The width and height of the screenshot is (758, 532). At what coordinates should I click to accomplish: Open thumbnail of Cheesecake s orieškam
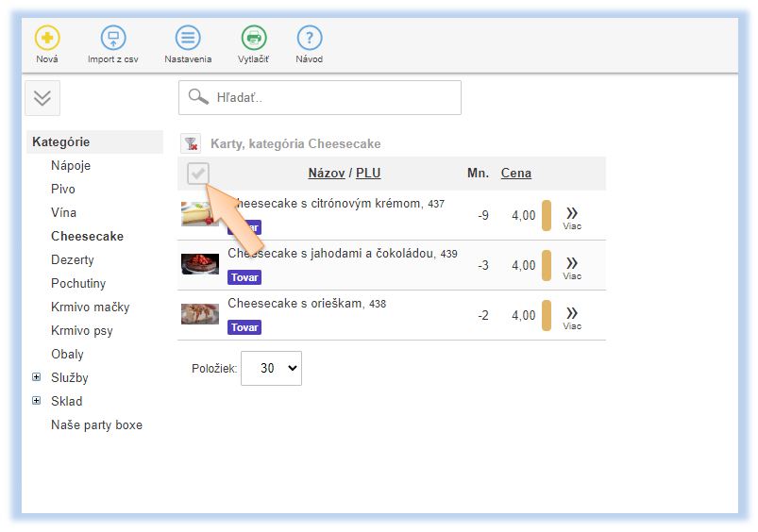coord(200,314)
